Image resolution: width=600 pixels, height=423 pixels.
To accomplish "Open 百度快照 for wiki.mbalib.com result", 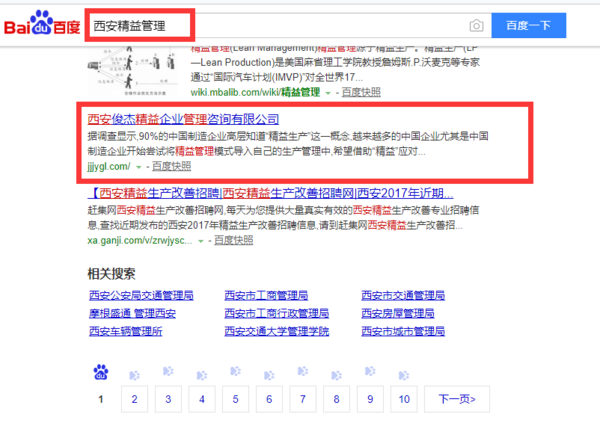I will click(x=361, y=92).
